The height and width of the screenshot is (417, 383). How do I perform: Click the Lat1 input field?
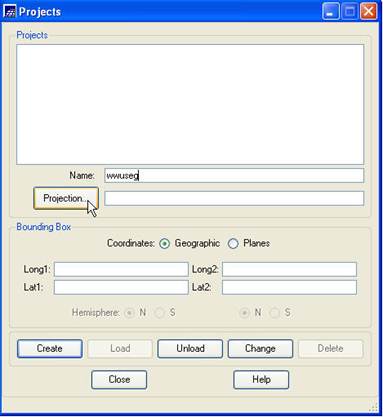(x=121, y=287)
